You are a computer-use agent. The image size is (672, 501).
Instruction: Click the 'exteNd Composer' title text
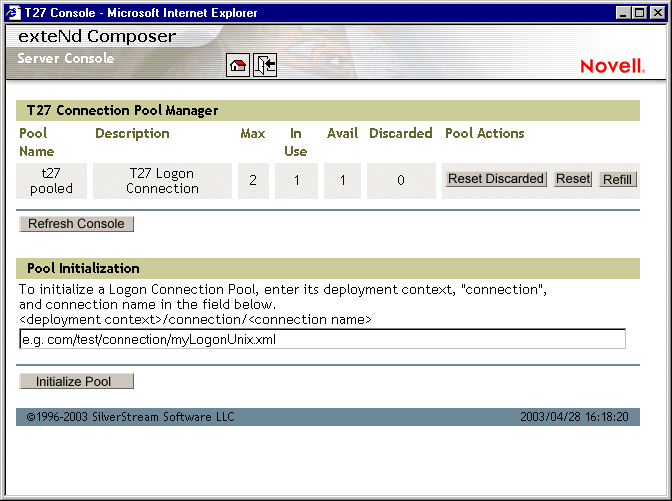click(x=97, y=36)
